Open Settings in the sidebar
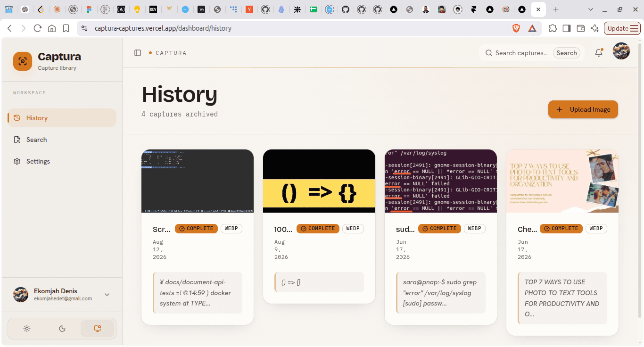This screenshot has width=644, height=347. coord(62,161)
